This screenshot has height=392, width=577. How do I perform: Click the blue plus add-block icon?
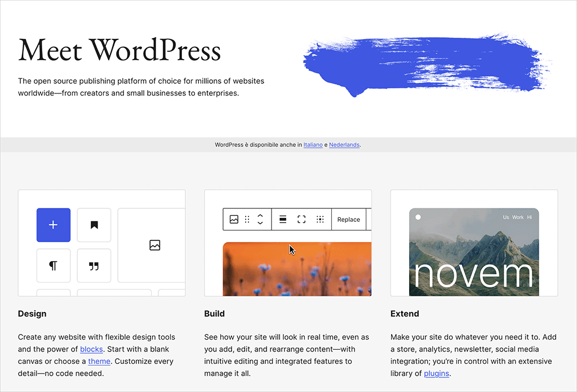54,225
